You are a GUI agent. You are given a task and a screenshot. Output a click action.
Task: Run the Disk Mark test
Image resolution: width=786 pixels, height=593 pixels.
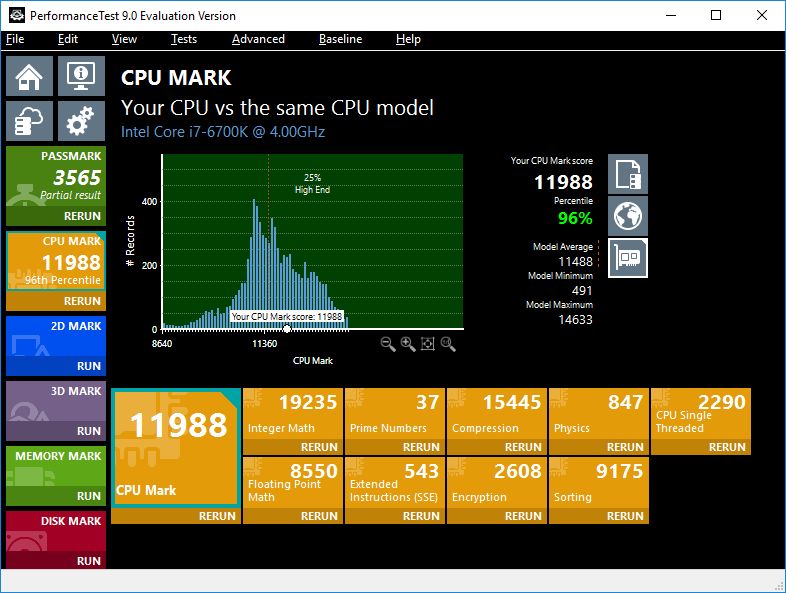pos(56,561)
